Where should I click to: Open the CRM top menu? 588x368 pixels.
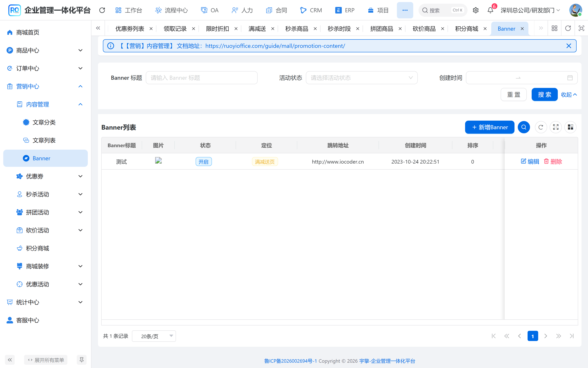pos(311,10)
